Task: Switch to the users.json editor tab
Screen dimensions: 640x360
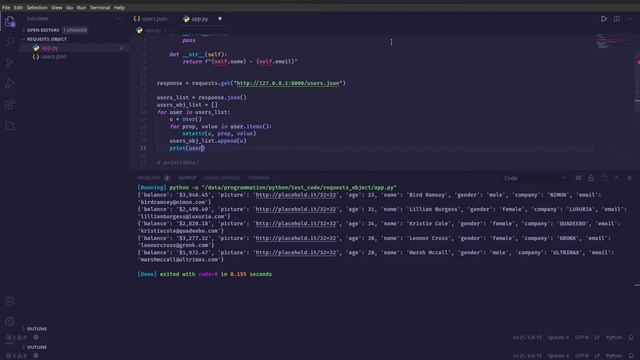Action: [x=151, y=19]
